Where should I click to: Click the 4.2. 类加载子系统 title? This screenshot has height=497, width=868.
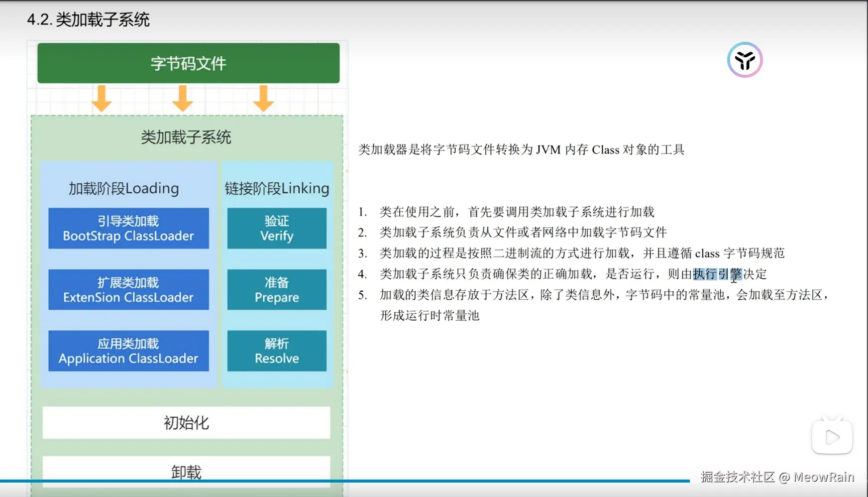[x=88, y=20]
